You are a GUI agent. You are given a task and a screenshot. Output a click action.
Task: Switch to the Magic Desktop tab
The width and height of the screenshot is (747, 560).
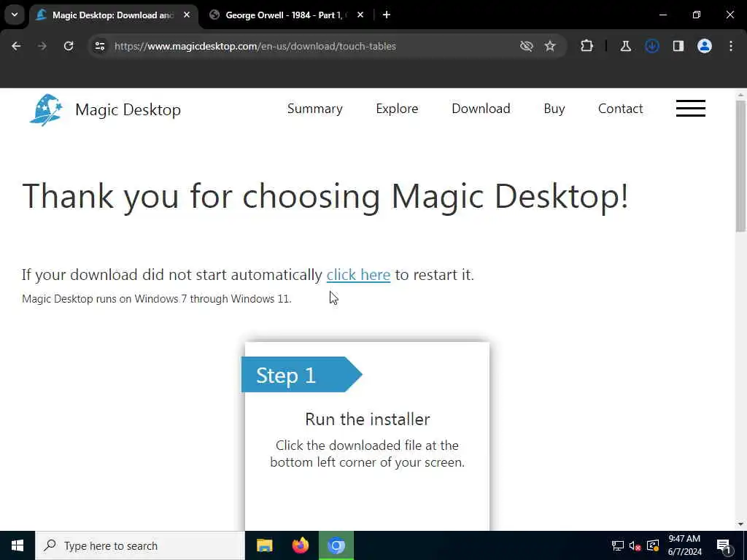pyautogui.click(x=112, y=15)
